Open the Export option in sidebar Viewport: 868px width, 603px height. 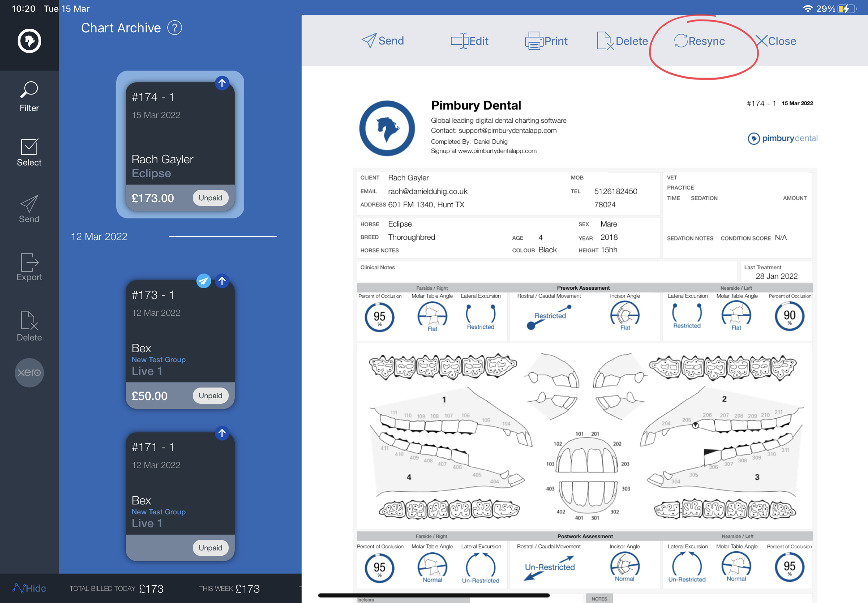pyautogui.click(x=29, y=267)
